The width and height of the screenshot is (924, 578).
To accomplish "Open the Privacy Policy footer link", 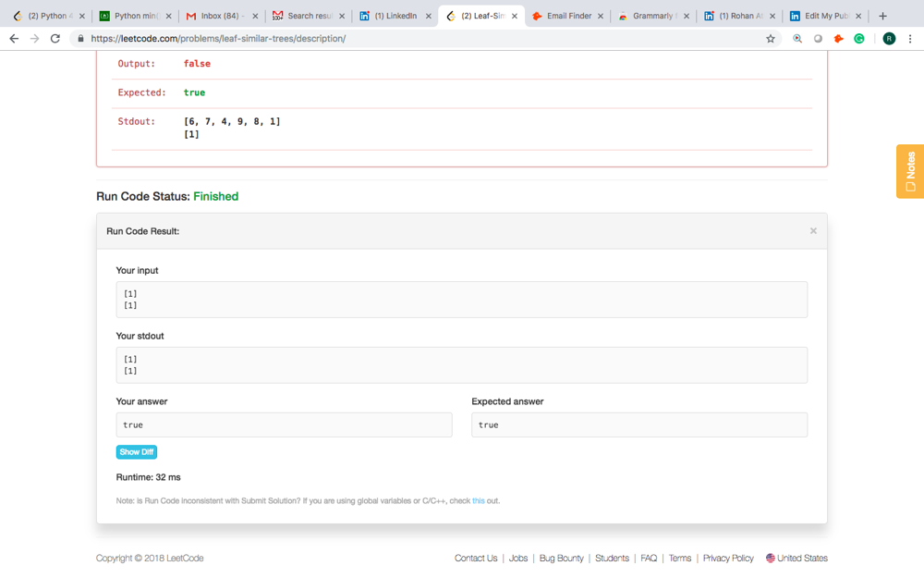I will pos(728,559).
